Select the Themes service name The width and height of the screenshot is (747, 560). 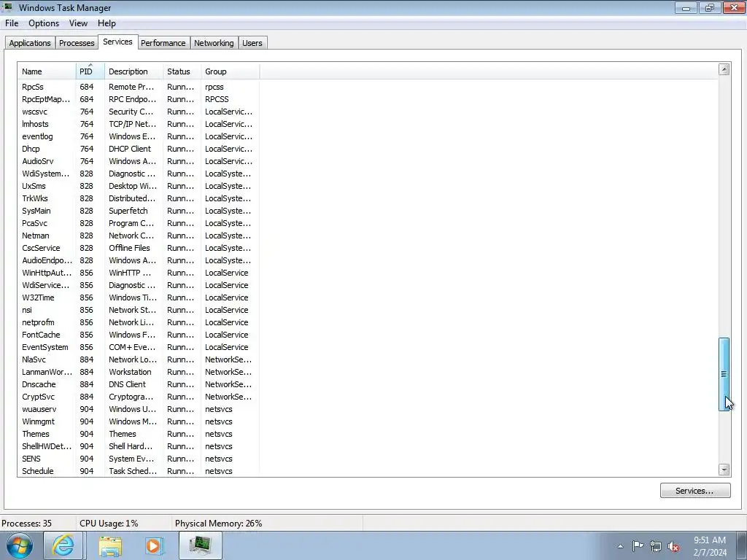coord(36,434)
